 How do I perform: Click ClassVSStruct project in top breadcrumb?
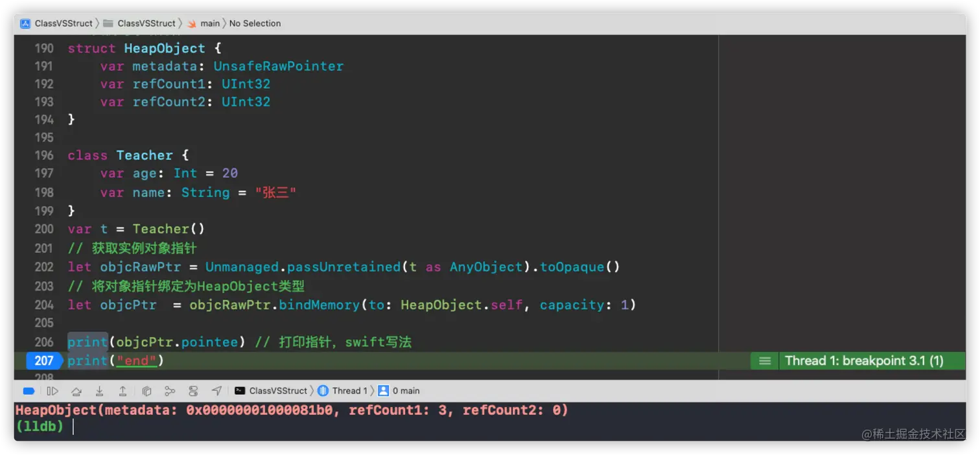[64, 23]
